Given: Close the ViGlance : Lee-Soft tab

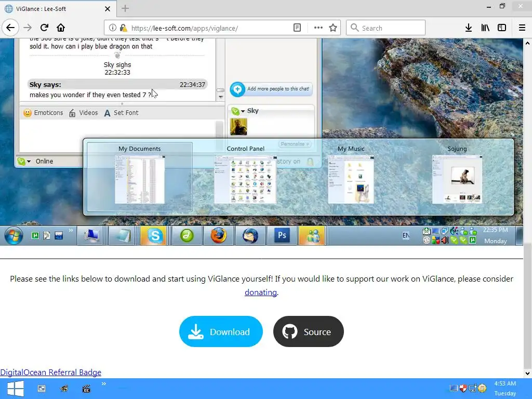Looking at the screenshot, I should pos(108,9).
